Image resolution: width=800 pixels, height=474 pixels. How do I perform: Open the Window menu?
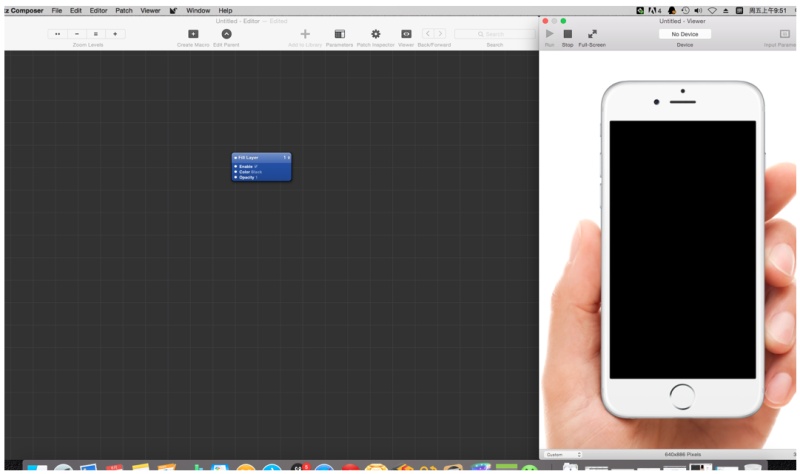(198, 10)
